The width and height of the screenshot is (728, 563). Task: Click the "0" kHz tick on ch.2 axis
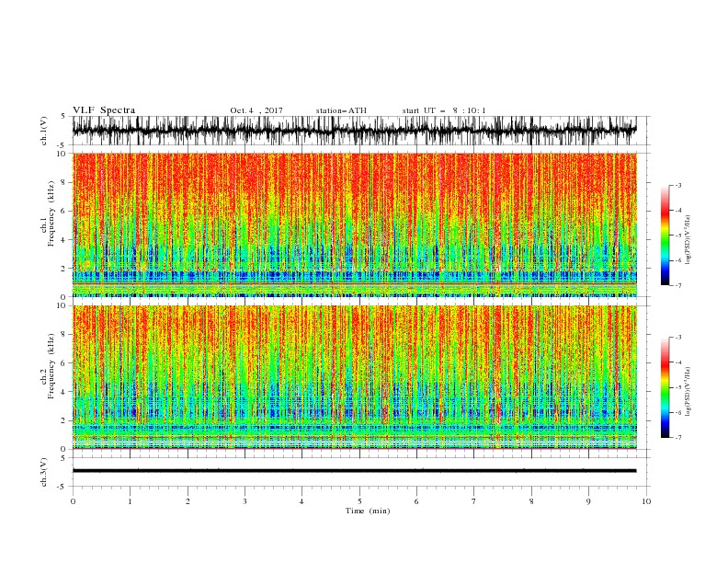pos(64,449)
